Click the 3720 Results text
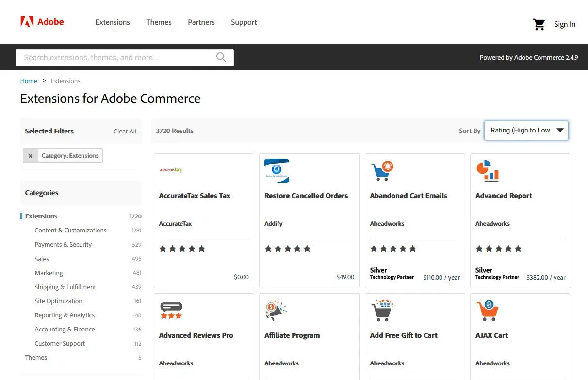 [175, 131]
